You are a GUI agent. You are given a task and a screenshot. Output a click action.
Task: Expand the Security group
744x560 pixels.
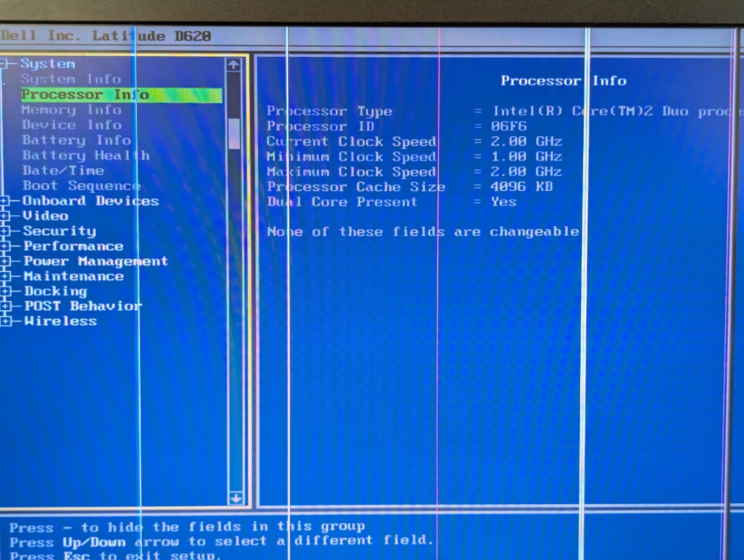pos(4,231)
